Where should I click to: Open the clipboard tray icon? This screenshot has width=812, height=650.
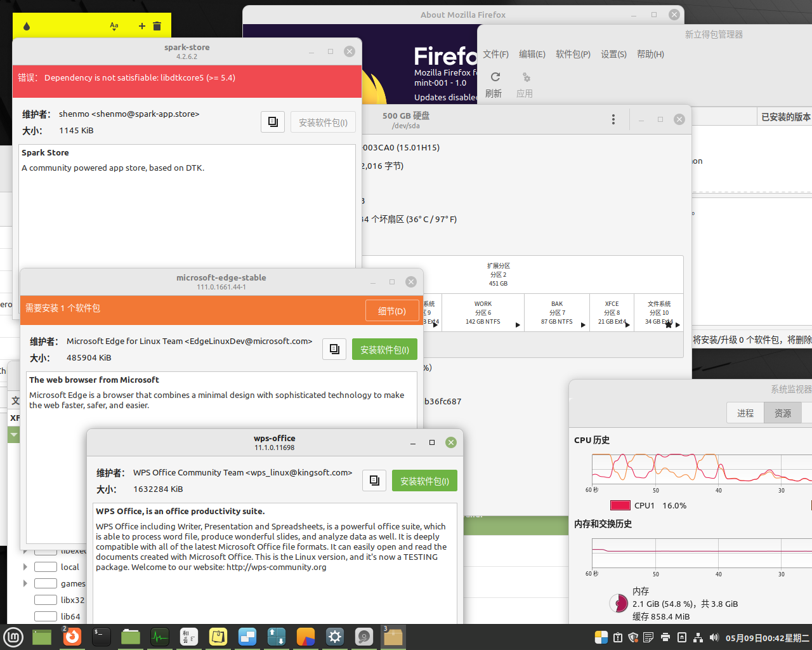pyautogui.click(x=617, y=637)
